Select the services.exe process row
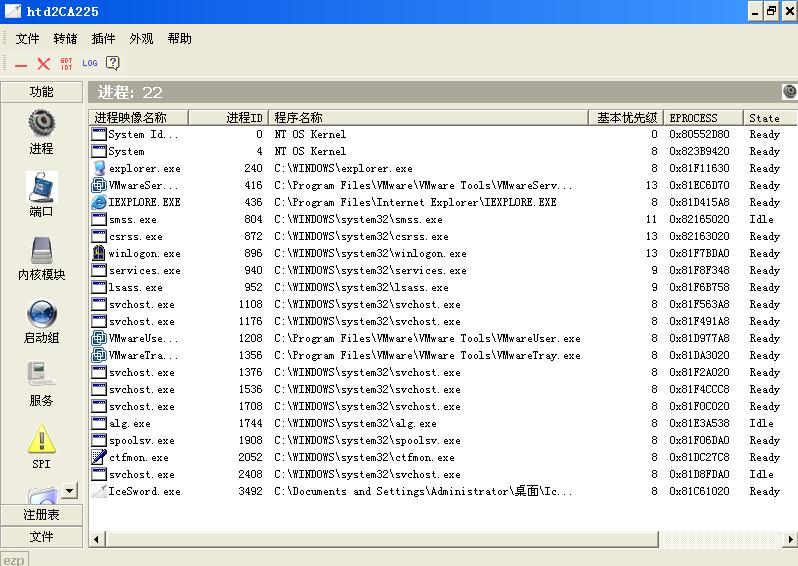 tap(442, 270)
